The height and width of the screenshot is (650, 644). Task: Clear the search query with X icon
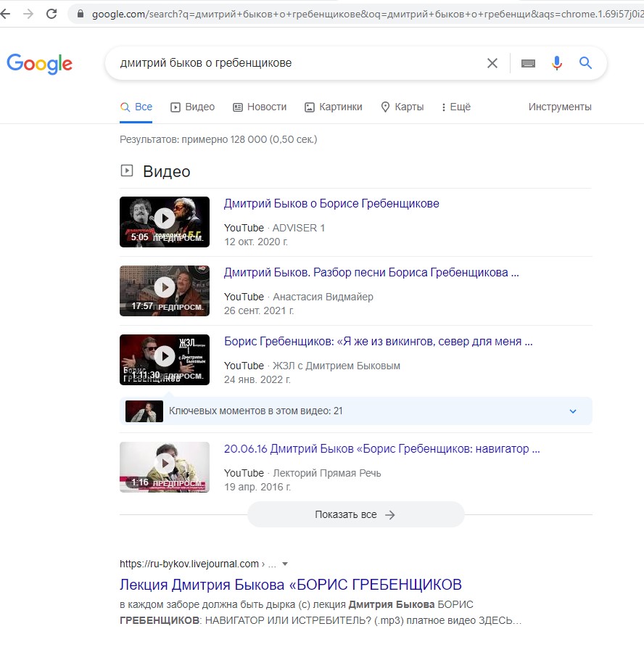(x=492, y=63)
